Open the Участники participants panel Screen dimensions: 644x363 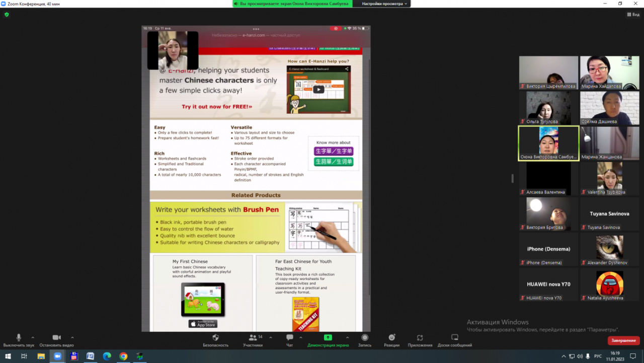[x=253, y=338]
